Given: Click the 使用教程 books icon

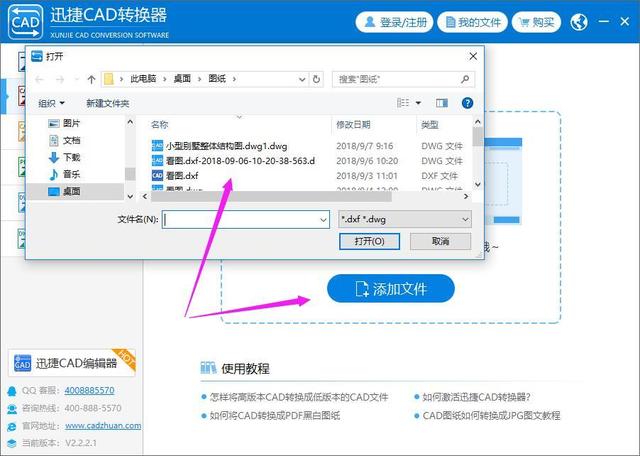Looking at the screenshot, I should tap(208, 368).
